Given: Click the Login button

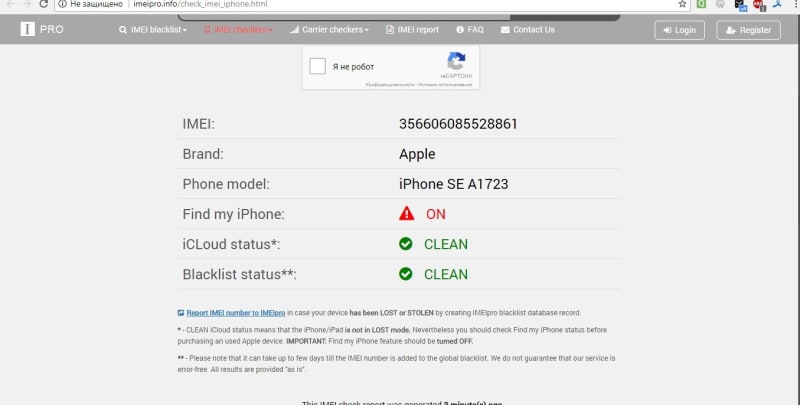Looking at the screenshot, I should [x=680, y=30].
